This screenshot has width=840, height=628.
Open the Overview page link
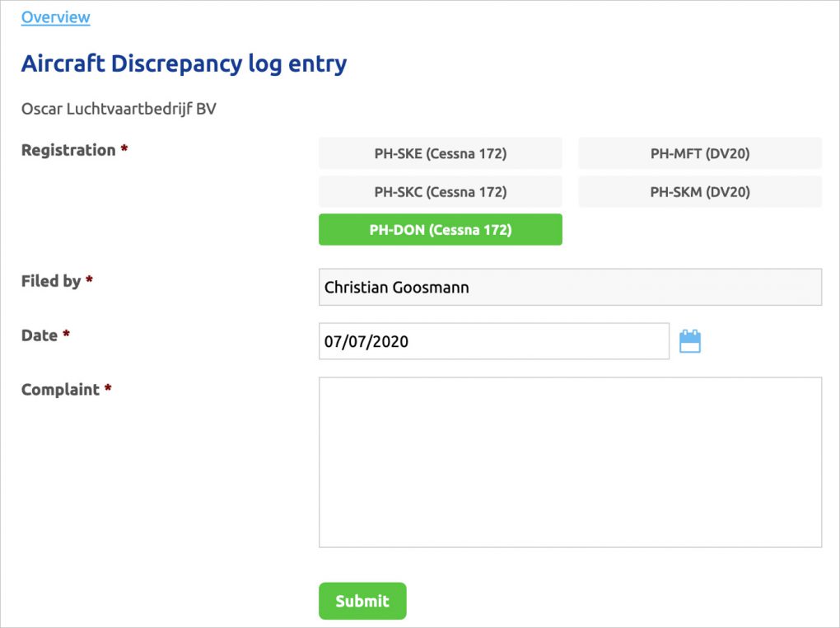click(x=54, y=16)
